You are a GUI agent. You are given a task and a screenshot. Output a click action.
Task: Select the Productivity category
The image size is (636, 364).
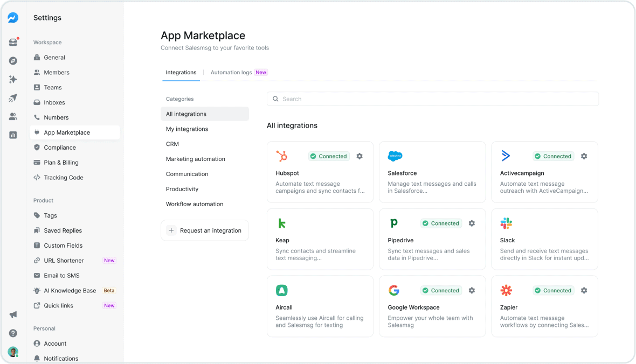(x=205, y=189)
